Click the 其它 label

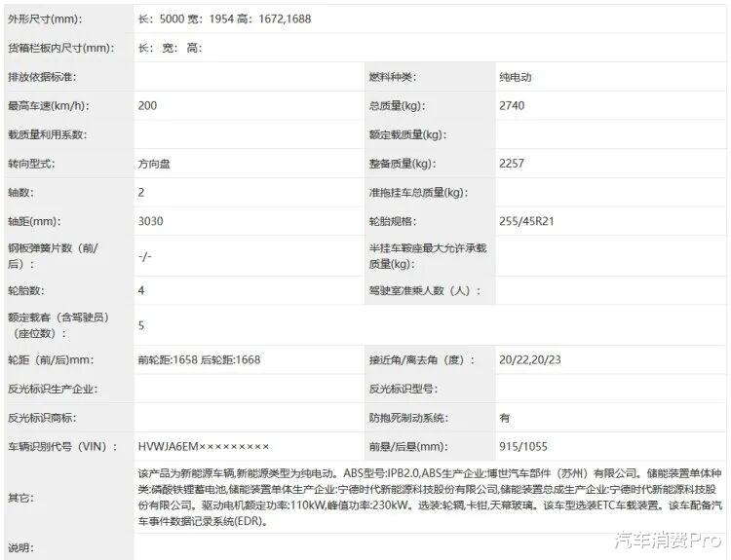coord(20,498)
